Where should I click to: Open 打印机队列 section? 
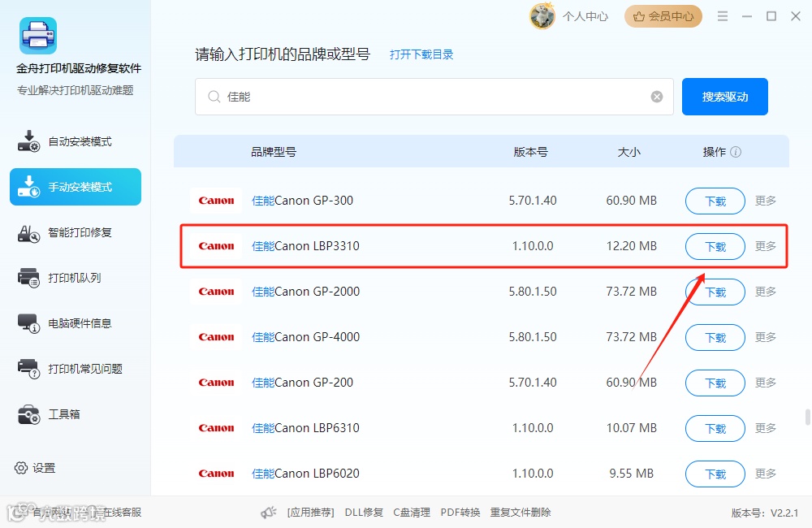[76, 278]
